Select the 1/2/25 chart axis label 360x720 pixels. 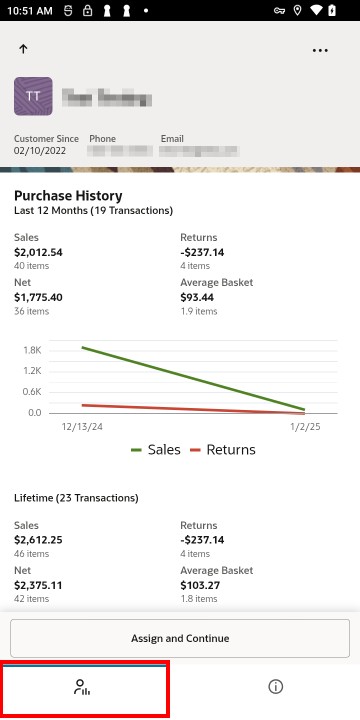[x=305, y=427]
